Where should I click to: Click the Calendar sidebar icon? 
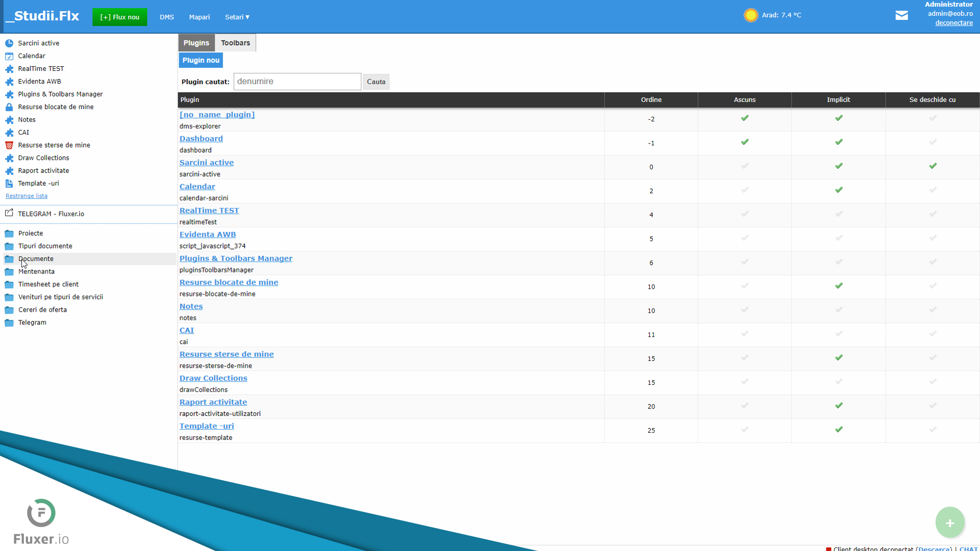click(9, 56)
